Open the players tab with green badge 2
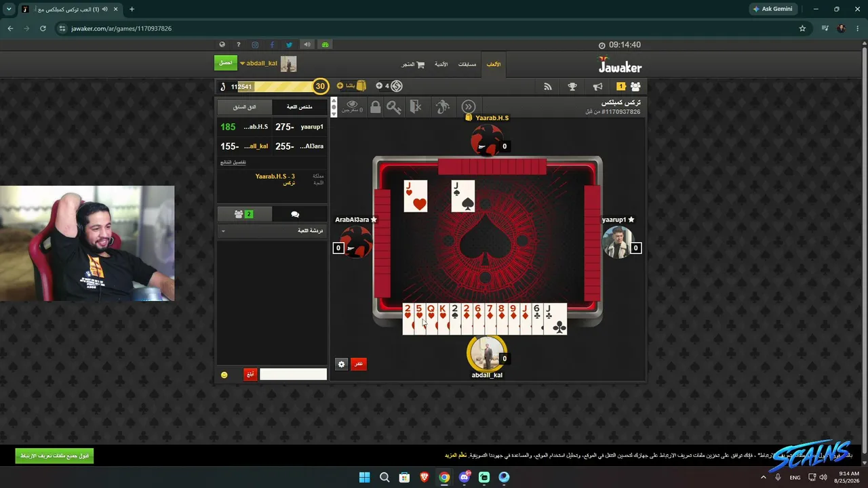Viewport: 868px width, 488px height. click(x=243, y=214)
